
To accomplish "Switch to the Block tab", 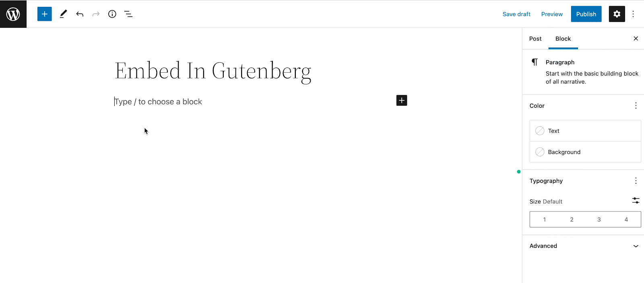I will 563,39.
